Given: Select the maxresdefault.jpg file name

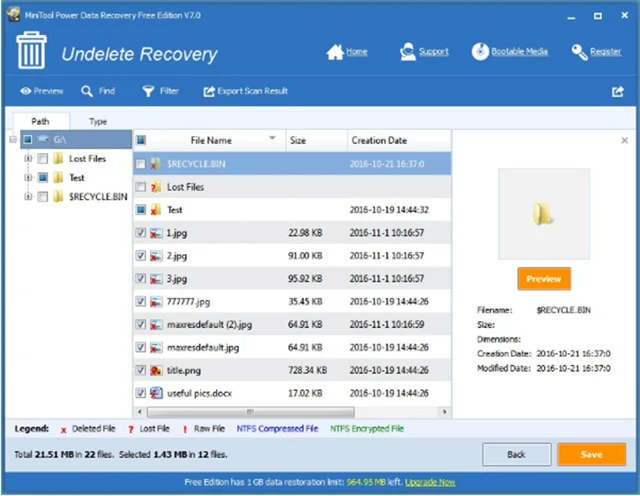Looking at the screenshot, I should [203, 347].
